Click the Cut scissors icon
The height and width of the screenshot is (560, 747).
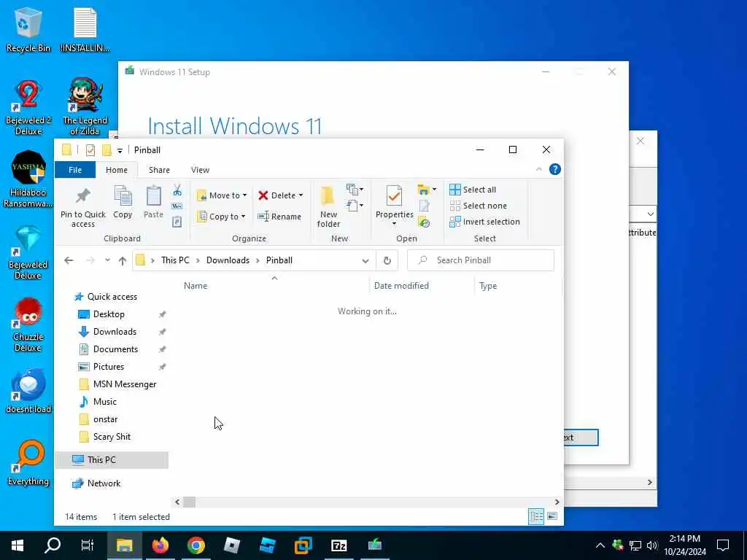coord(177,190)
